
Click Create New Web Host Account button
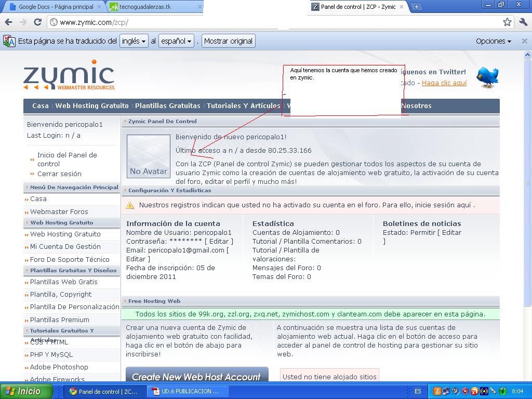[x=197, y=375]
